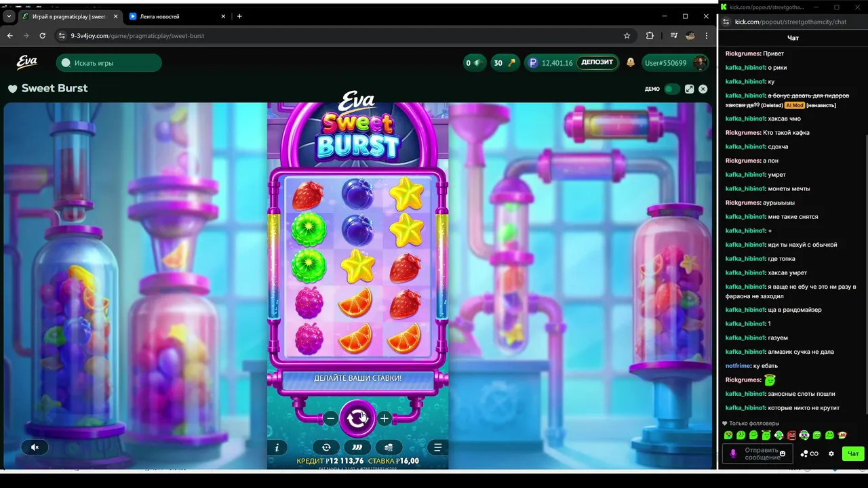Viewport: 868px width, 488px height.
Task: Increase the bet with the plus button
Action: click(x=384, y=418)
